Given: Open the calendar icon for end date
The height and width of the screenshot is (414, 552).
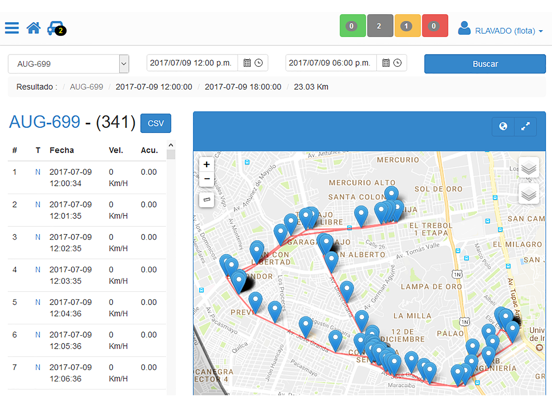Looking at the screenshot, I should click(x=386, y=63).
